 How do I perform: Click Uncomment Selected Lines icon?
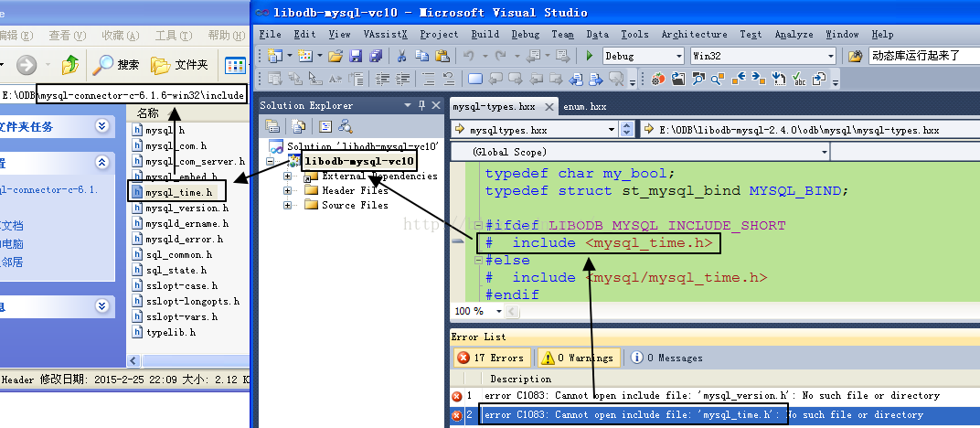pyautogui.click(x=448, y=79)
